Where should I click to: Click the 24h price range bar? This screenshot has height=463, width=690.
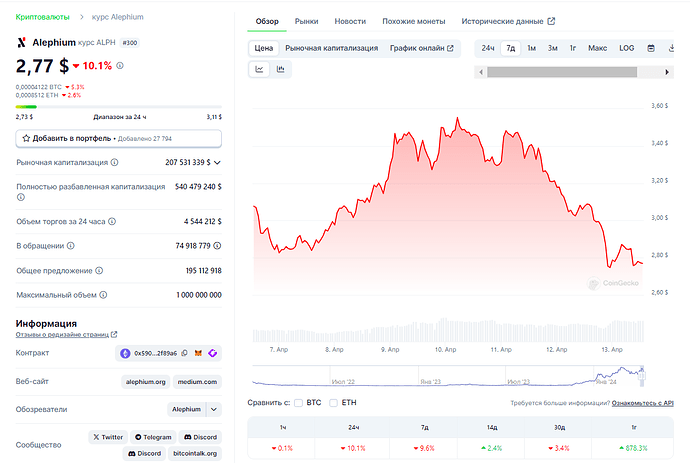[x=118, y=107]
